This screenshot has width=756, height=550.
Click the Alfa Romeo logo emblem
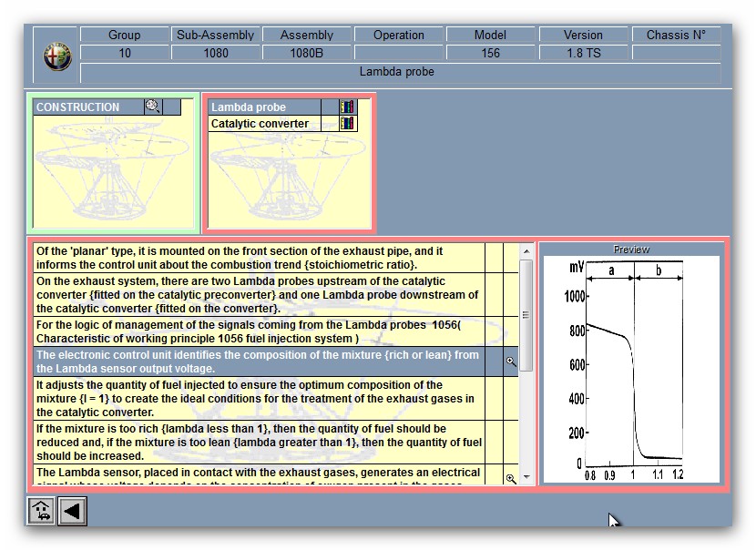[x=57, y=56]
